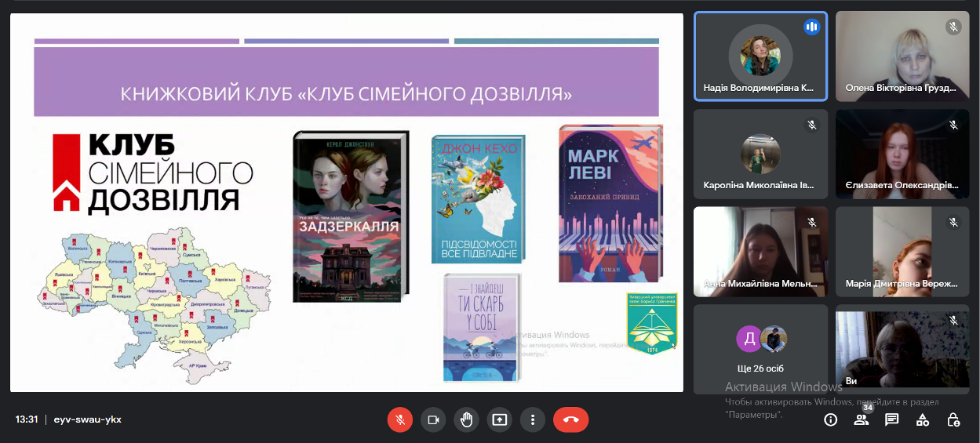
Task: Select your own 'Ви' video tile
Action: pyautogui.click(x=902, y=350)
